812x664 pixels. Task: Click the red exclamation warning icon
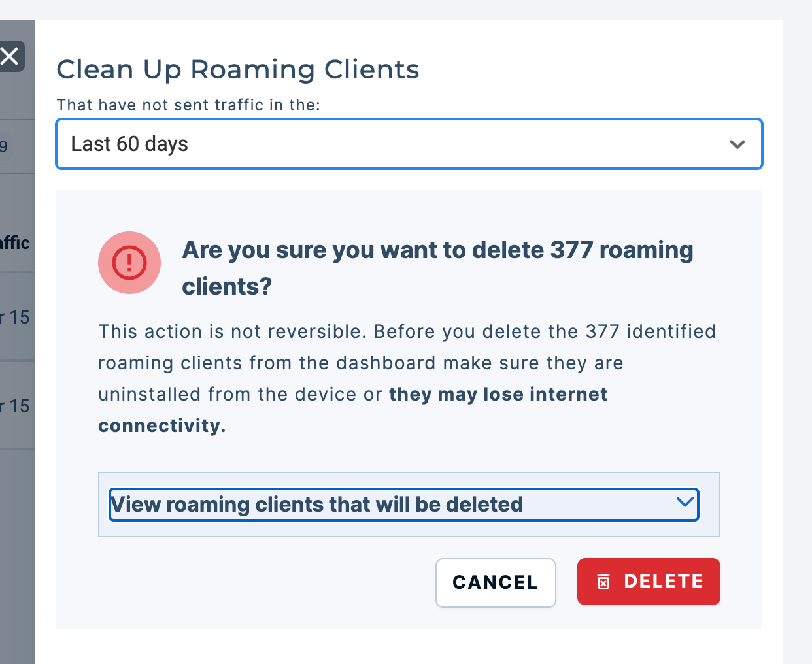pos(129,263)
